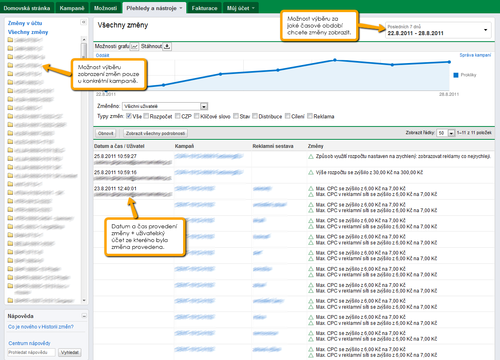Enable the CZP checkbox
This screenshot has width=500, height=360.
(178, 116)
